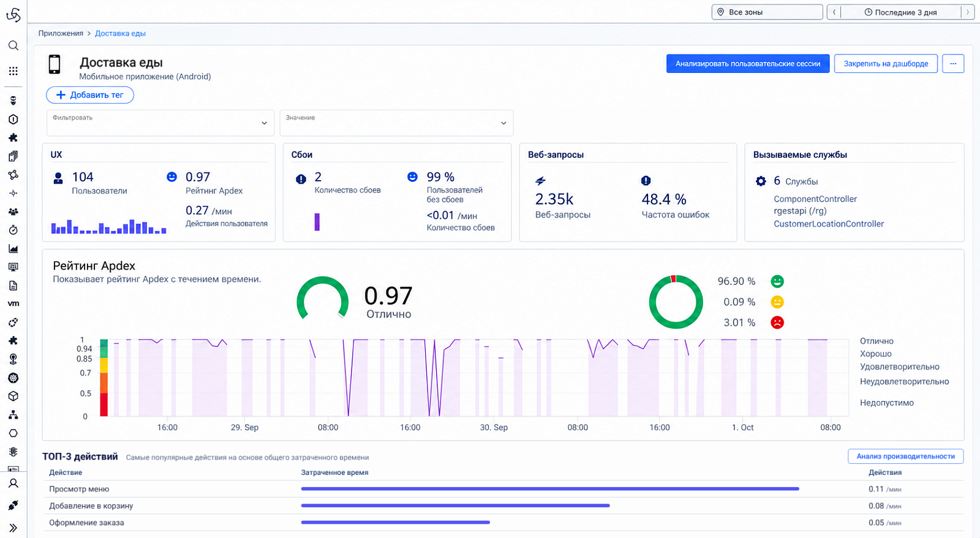The height and width of the screenshot is (538, 980).
Task: Open the apps grid menu in sidebar
Action: [13, 71]
